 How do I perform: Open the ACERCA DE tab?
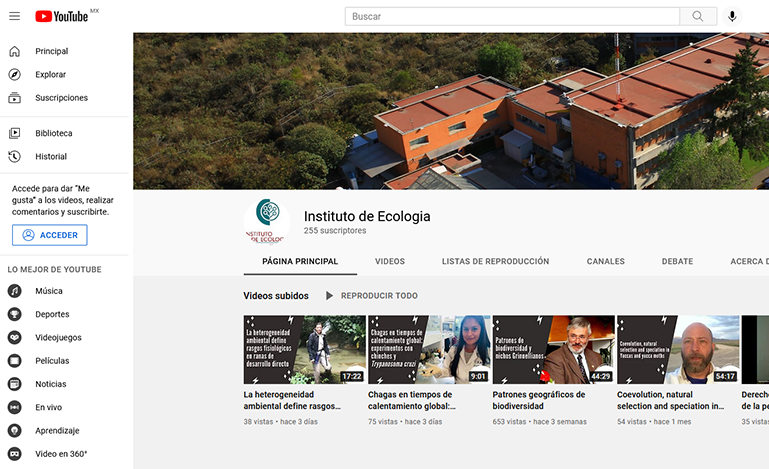749,261
